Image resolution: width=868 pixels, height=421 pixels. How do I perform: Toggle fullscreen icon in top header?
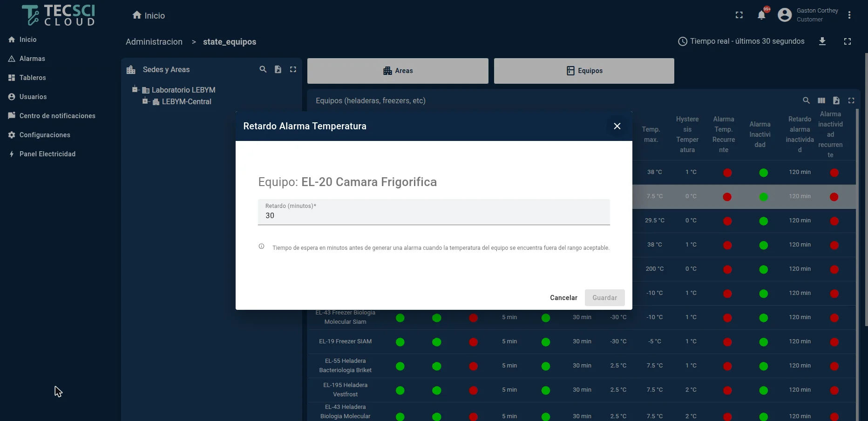pos(739,15)
